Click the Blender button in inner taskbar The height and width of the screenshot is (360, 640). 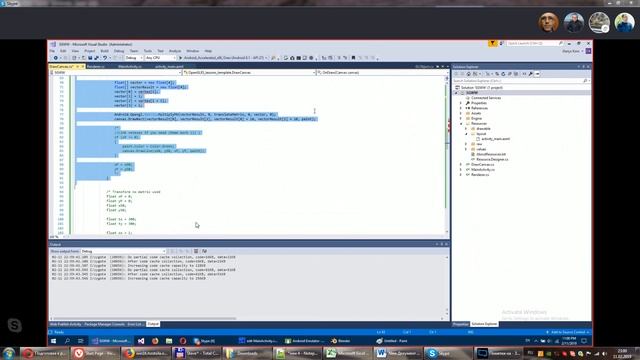click(x=341, y=341)
